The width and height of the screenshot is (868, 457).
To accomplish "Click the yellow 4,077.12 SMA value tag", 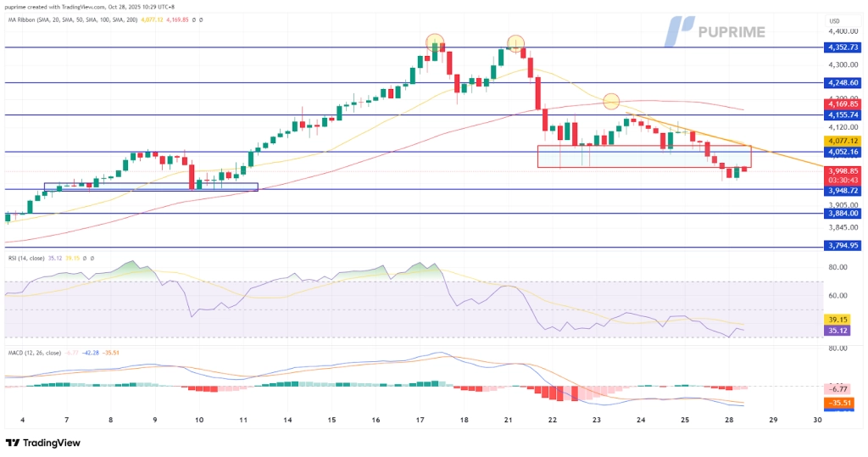I will point(843,140).
